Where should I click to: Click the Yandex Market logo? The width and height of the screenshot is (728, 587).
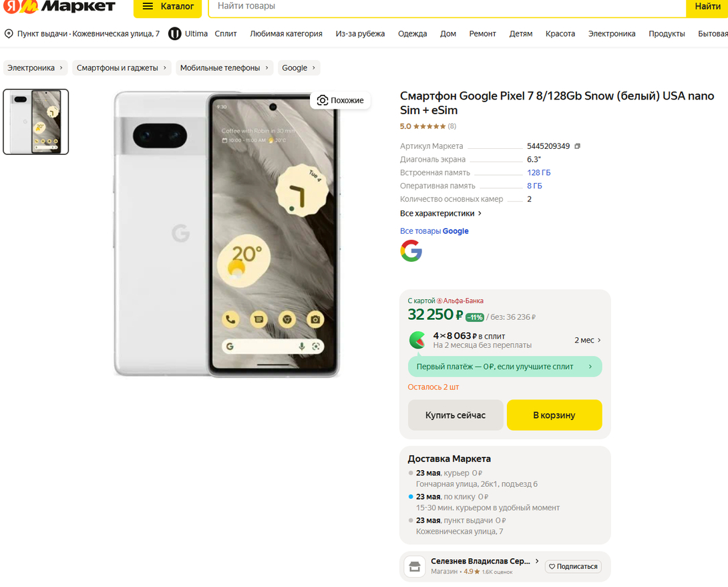(x=59, y=7)
